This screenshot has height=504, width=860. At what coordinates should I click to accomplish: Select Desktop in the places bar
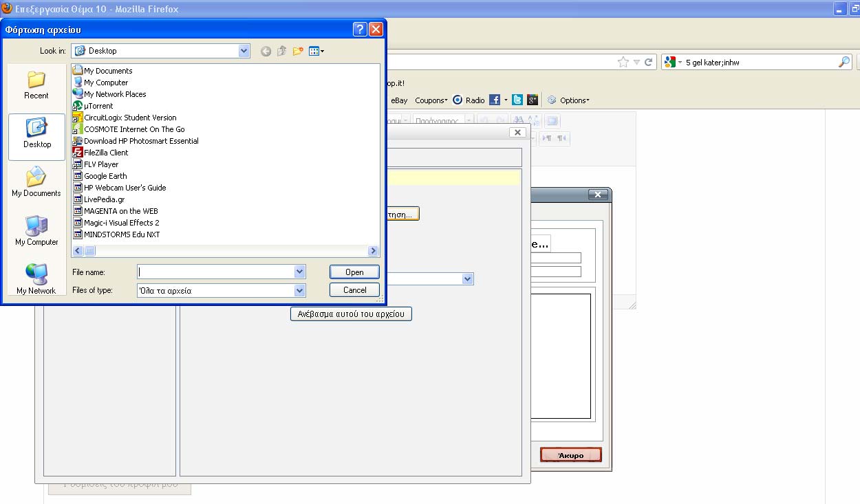(x=36, y=136)
